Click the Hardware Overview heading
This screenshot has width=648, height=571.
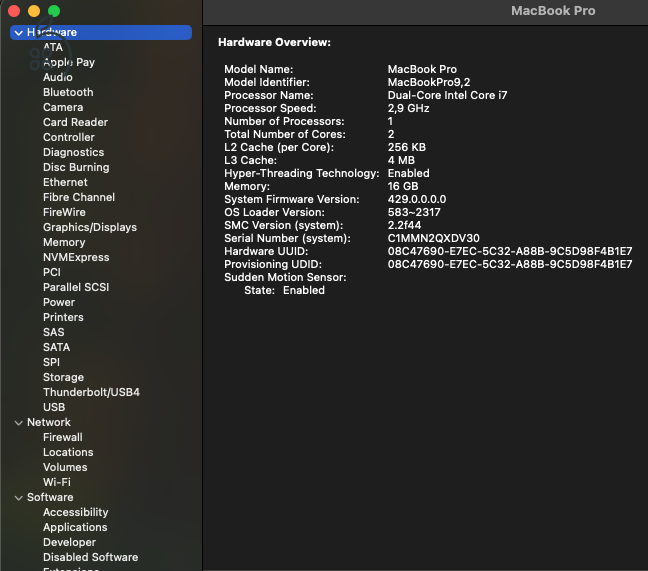coord(274,43)
